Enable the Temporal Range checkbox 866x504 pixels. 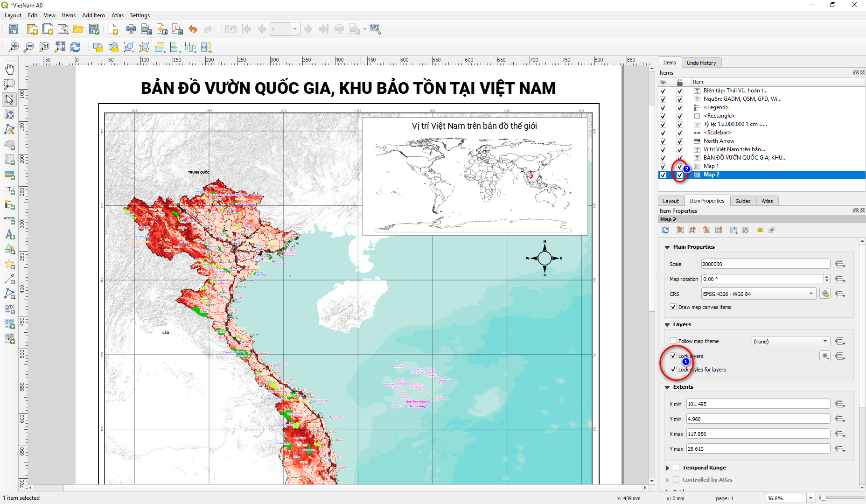676,468
